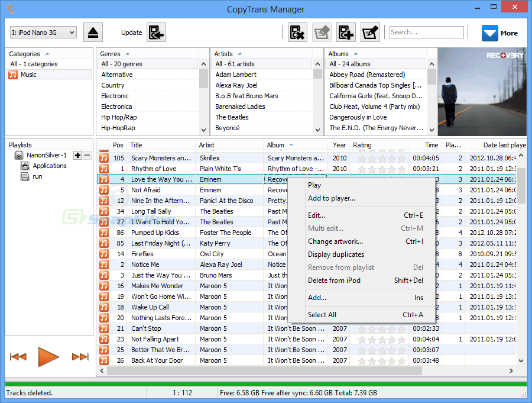
Task: Click the Update iPod toolbar icon
Action: pos(156,33)
